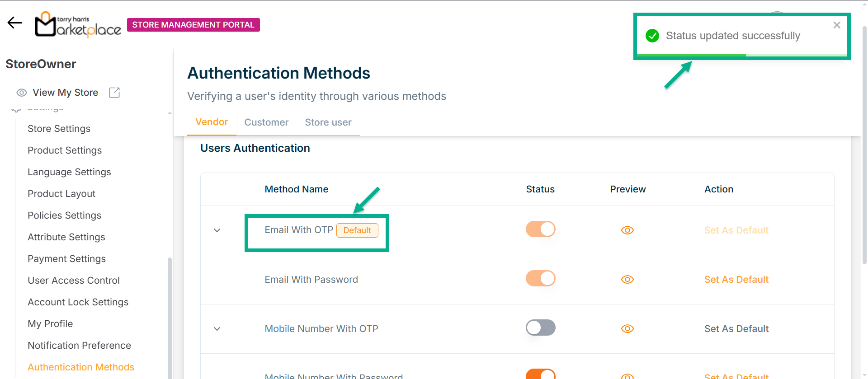Viewport: 868px width, 379px height.
Task: Open Account Lock Settings page
Action: click(x=78, y=302)
